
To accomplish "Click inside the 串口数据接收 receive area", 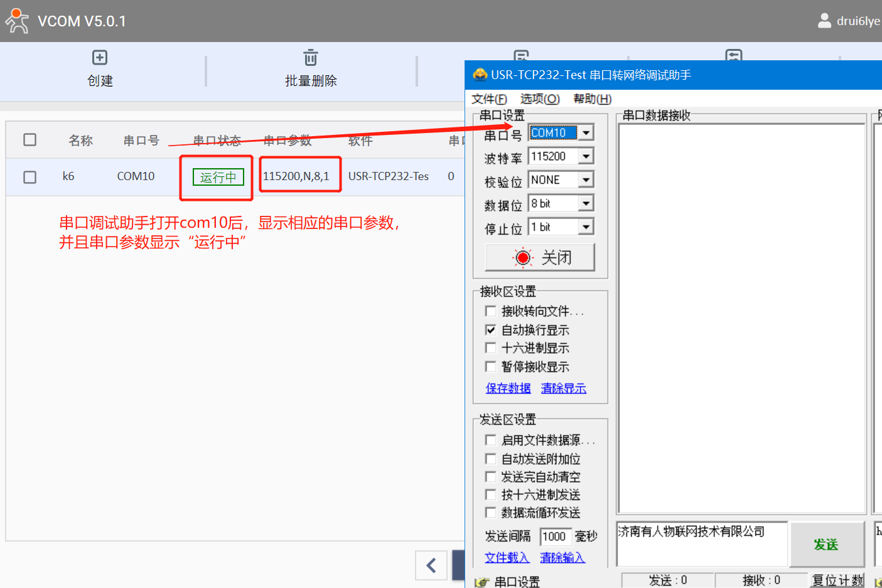I will pyautogui.click(x=741, y=319).
